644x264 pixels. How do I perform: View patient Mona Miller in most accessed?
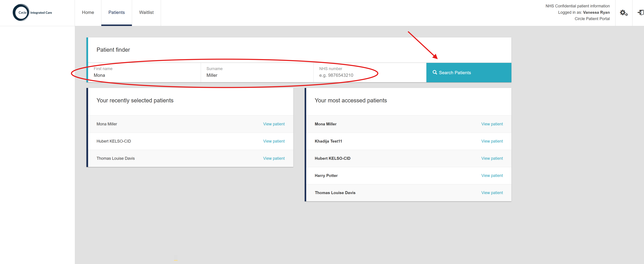click(492, 124)
